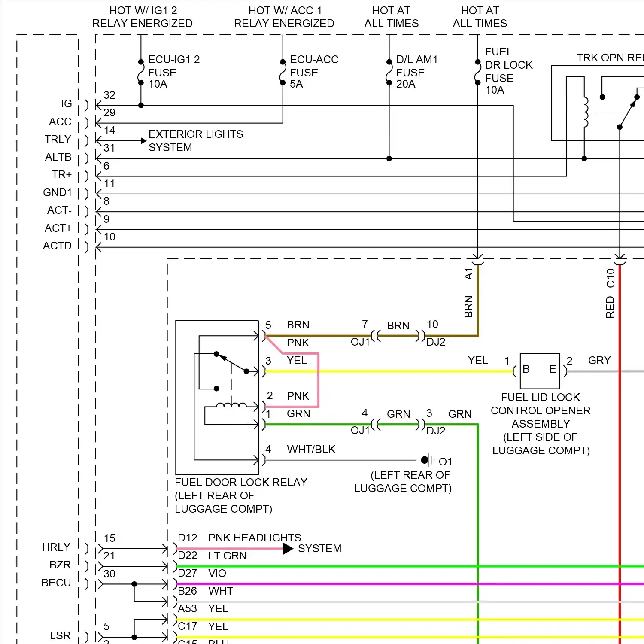Click the LSR terminal label
The image size is (644, 644).
[60, 636]
